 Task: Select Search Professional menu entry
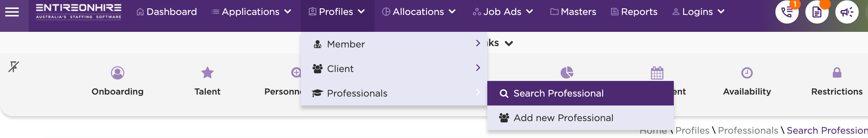coord(580,93)
